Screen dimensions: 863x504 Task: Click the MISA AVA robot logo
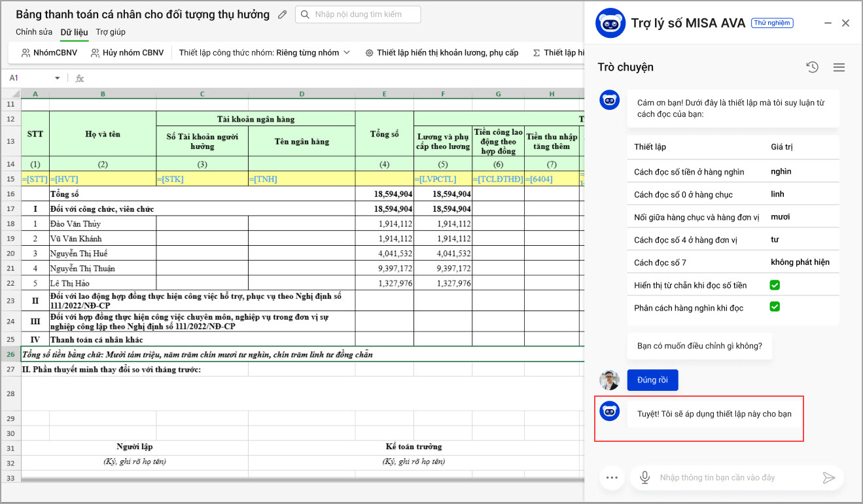pos(610,24)
